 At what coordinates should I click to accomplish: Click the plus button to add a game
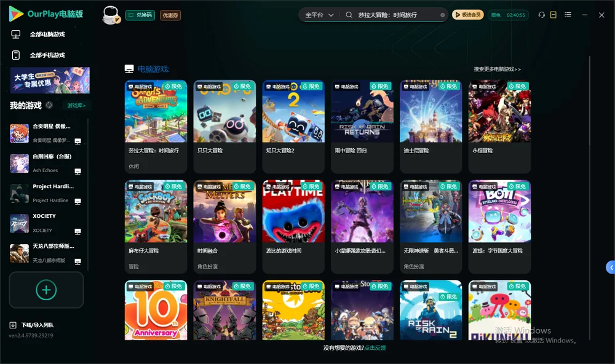(46, 290)
